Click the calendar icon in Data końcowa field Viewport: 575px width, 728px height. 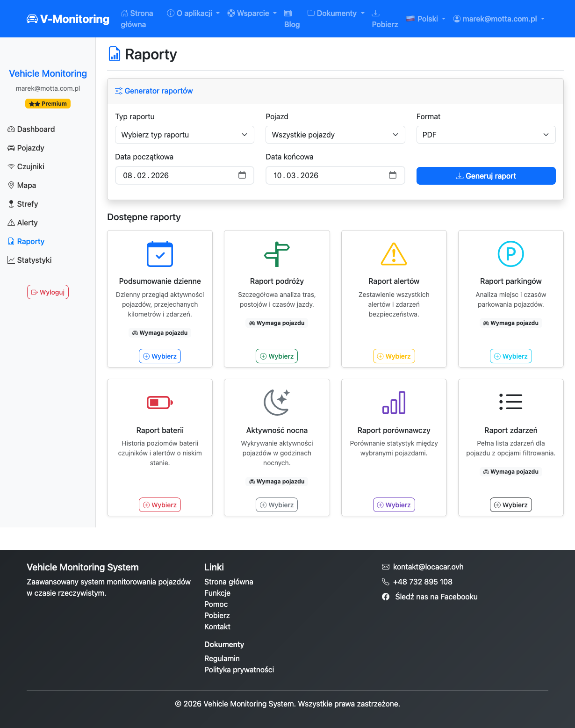(393, 175)
